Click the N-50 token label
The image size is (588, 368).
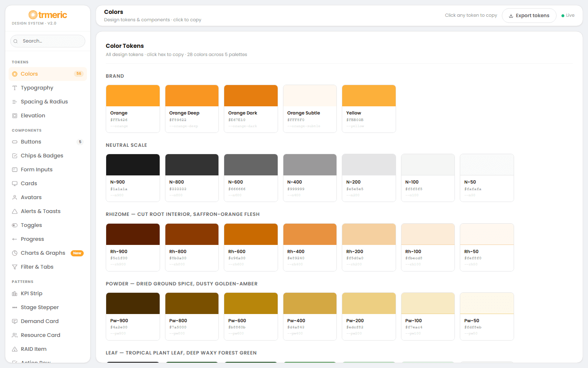click(470, 182)
